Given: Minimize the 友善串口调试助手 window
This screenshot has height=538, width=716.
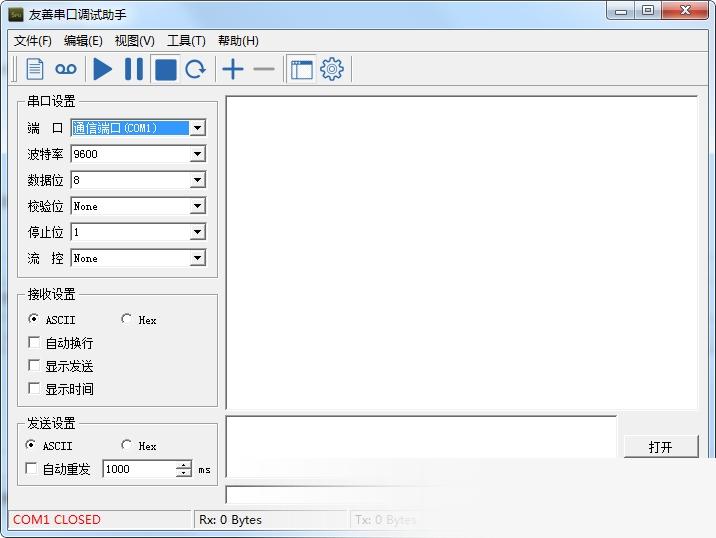Looking at the screenshot, I should point(621,11).
